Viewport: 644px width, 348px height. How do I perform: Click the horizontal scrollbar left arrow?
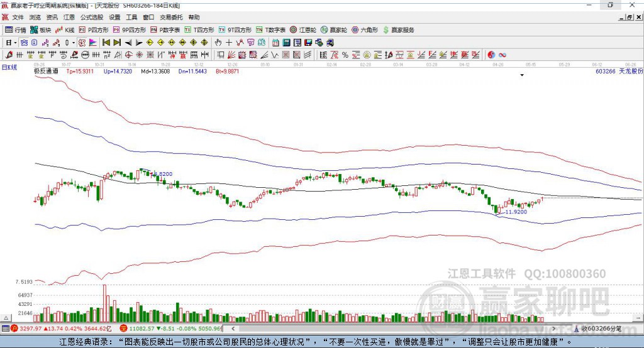click(233, 329)
